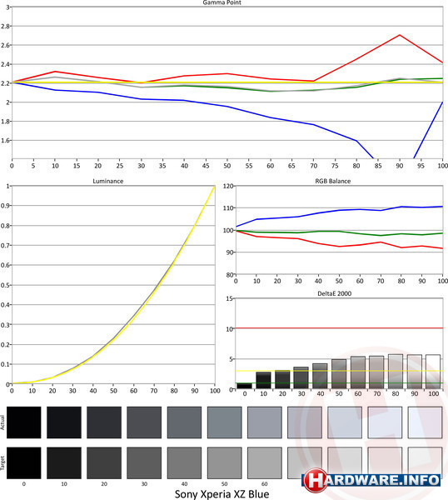Click the DeltaE bar for 50
The height and width of the screenshot is (500, 448).
339,374
